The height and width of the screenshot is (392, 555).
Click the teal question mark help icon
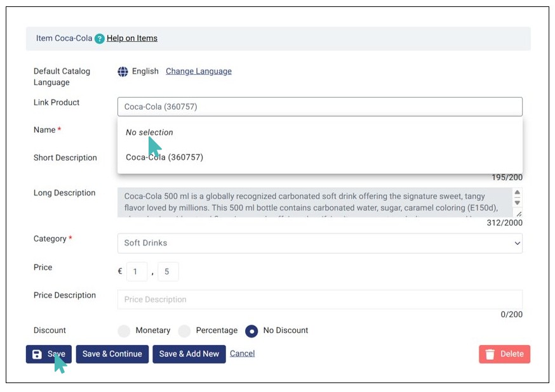pyautogui.click(x=100, y=39)
